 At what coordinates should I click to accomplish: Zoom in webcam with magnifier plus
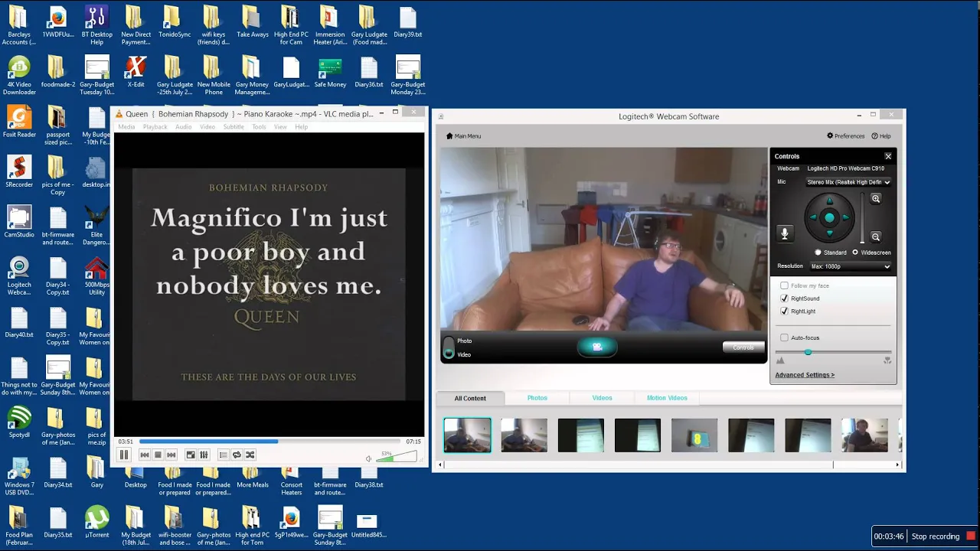[876, 199]
